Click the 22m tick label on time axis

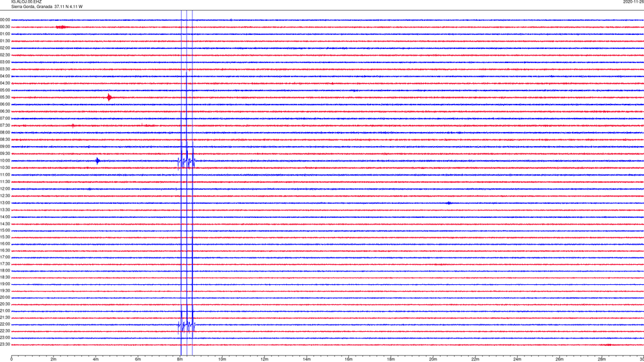tap(475, 359)
